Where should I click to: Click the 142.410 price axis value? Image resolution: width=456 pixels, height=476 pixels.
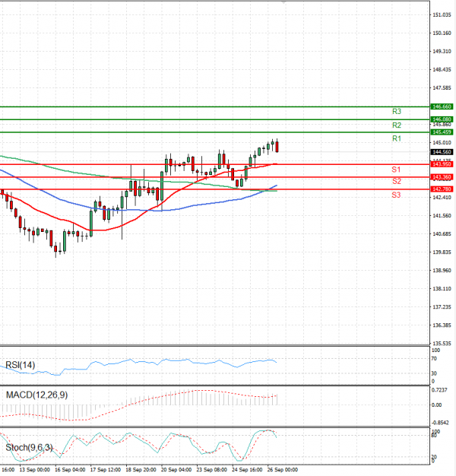(x=442, y=198)
